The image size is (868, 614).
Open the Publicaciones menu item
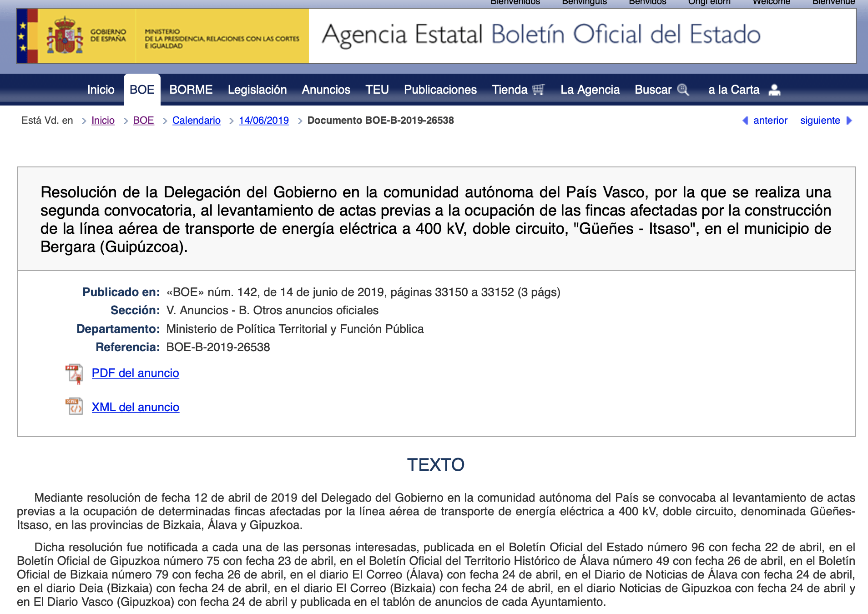click(x=440, y=90)
